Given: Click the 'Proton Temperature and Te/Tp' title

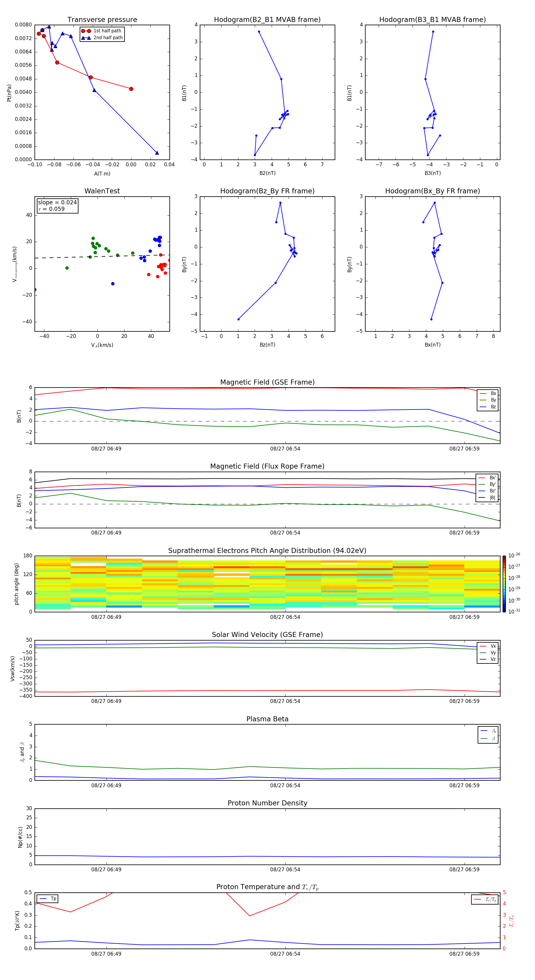Looking at the screenshot, I should (267, 887).
